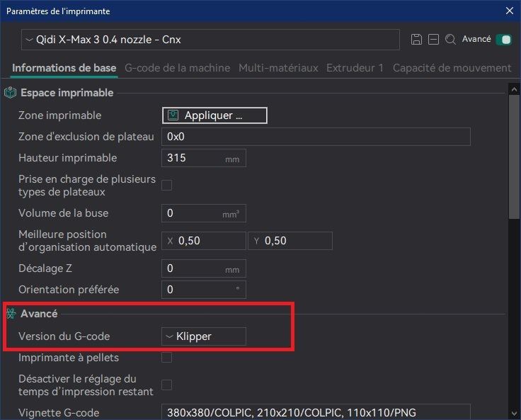The width and height of the screenshot is (521, 420).
Task: Click the Appliquer button for Zone imprimable
Action: 214,115
